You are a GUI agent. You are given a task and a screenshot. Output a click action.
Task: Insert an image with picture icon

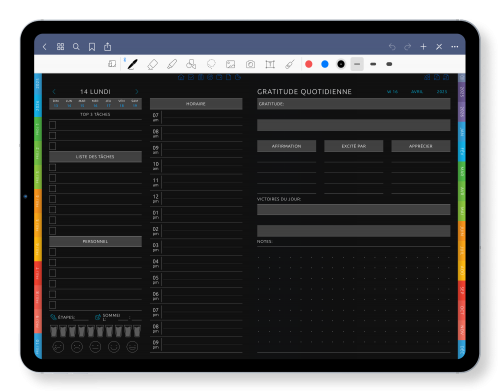click(230, 64)
